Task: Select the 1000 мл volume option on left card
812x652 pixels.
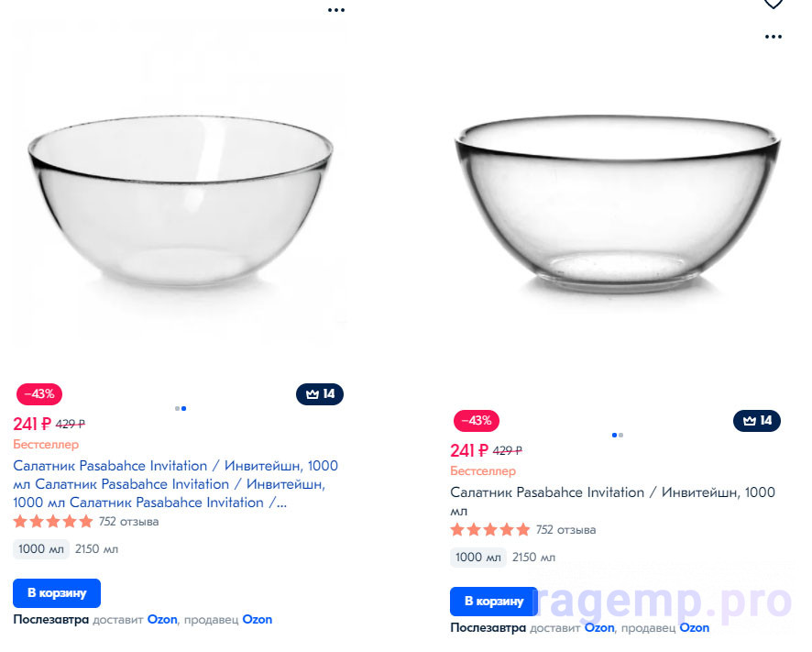Action: [x=41, y=549]
